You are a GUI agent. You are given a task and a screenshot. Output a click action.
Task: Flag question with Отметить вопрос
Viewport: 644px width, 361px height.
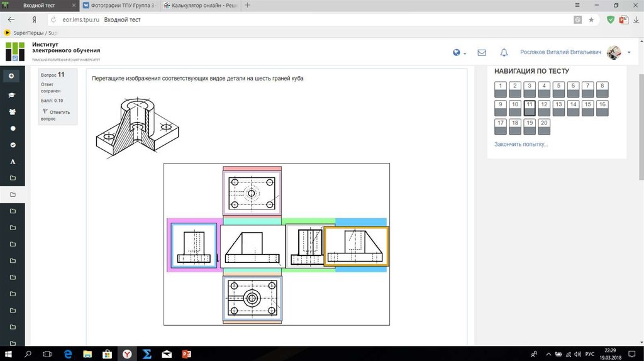click(55, 114)
